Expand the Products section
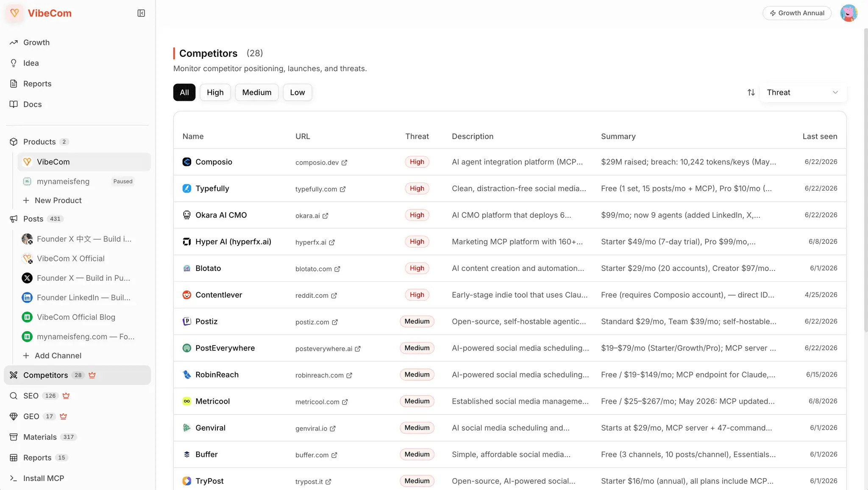The width and height of the screenshot is (868, 490). coord(39,142)
